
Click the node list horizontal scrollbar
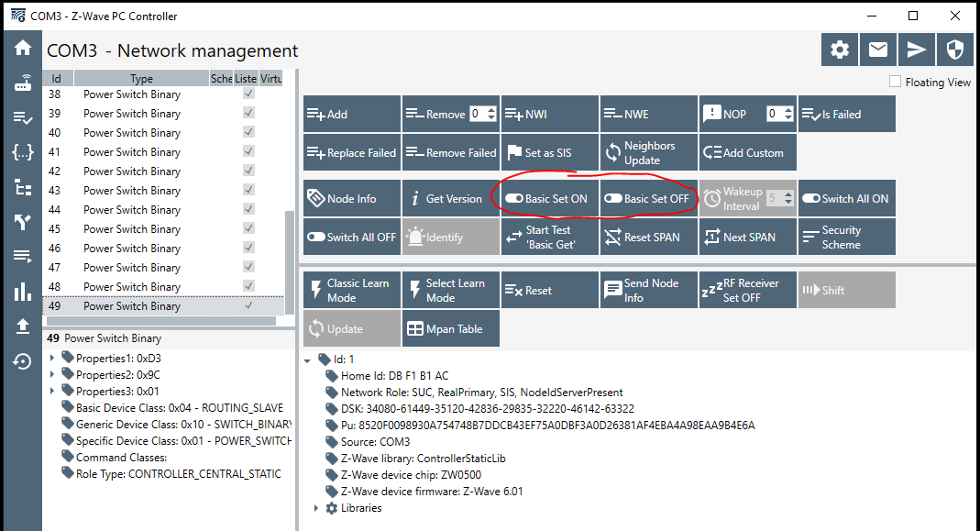click(x=160, y=321)
